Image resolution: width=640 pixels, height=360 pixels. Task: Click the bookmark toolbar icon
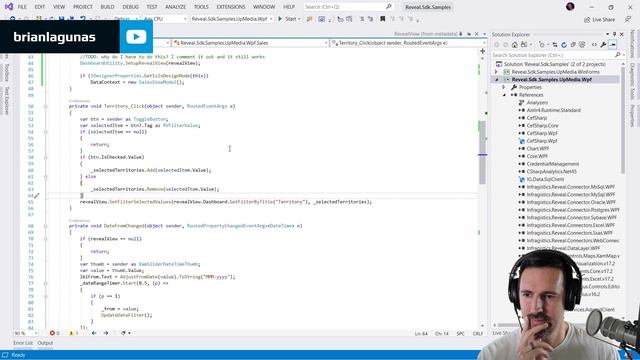point(382,19)
